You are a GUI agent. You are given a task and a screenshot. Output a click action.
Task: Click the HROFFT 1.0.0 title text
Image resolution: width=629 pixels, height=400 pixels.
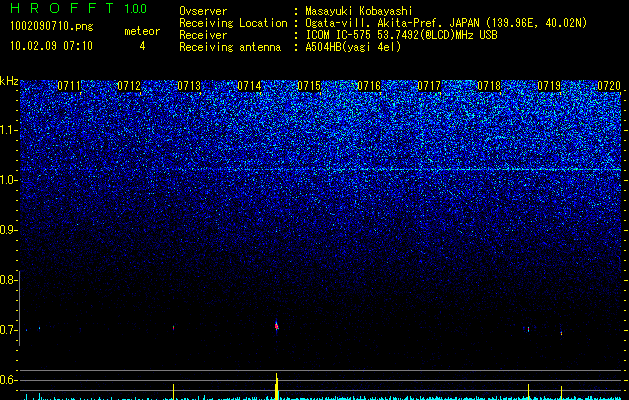pos(79,8)
